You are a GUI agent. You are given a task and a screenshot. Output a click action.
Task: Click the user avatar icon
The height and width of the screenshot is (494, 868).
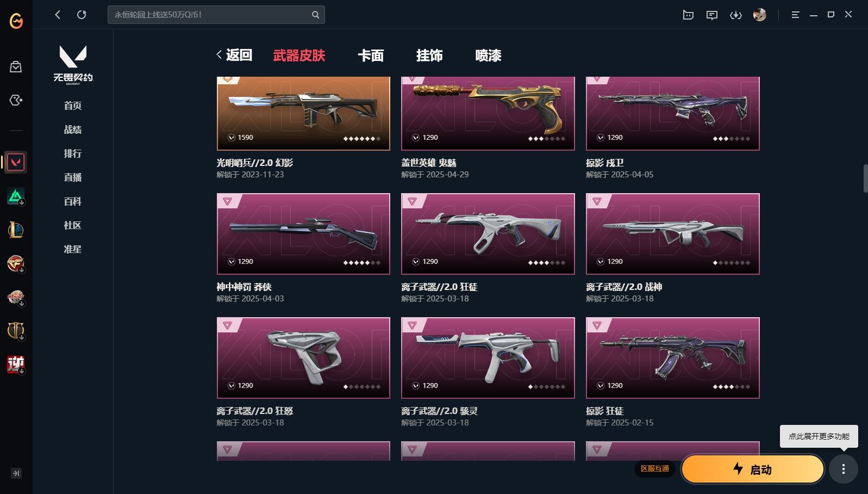760,15
